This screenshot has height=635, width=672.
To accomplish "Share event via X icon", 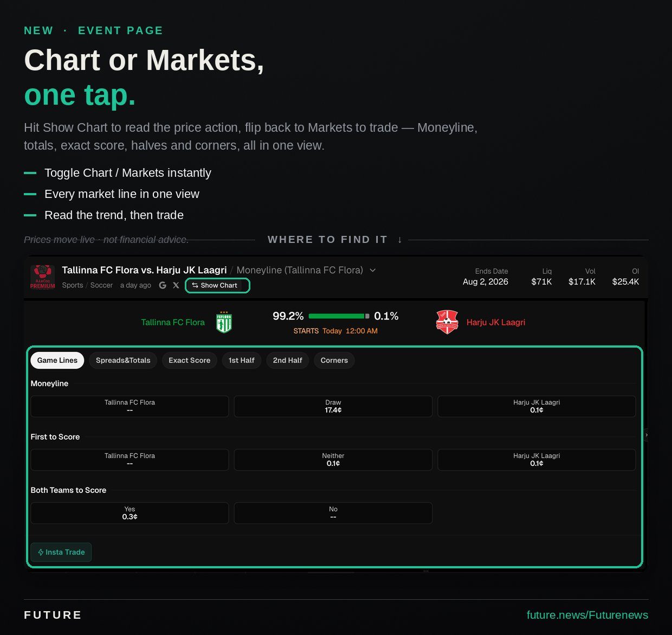I will click(x=176, y=285).
